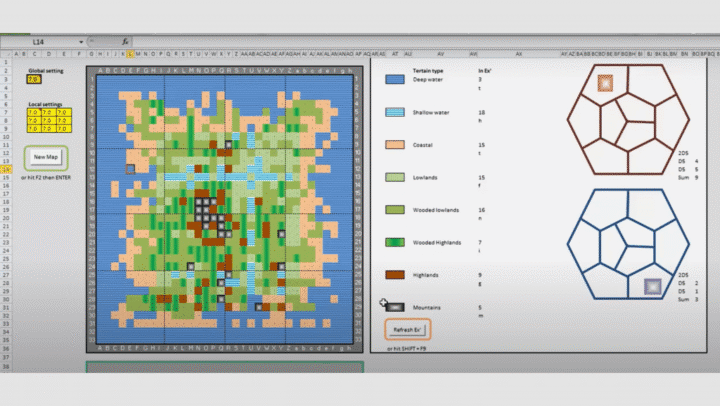Click the value 7 beside Wooded Highlands

click(x=480, y=242)
